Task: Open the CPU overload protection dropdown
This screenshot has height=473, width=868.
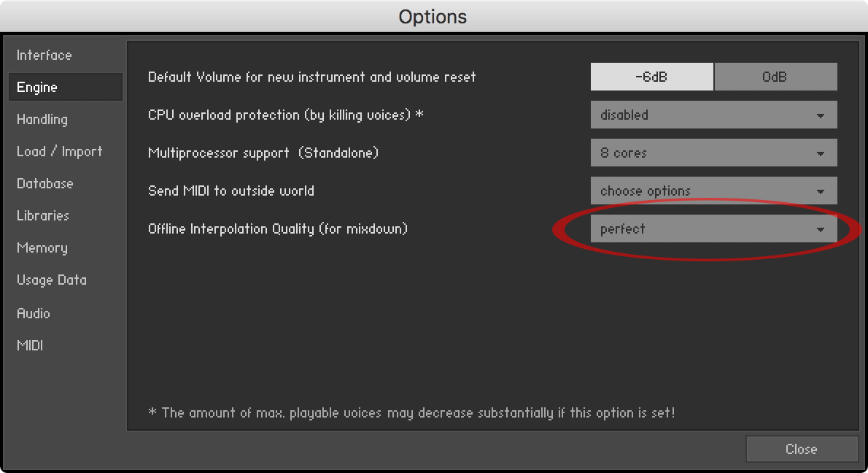Action: [713, 115]
